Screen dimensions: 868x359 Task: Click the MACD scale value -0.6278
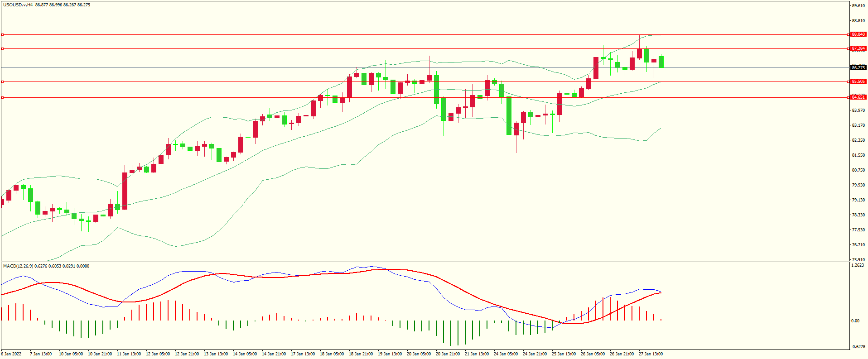[x=858, y=347]
